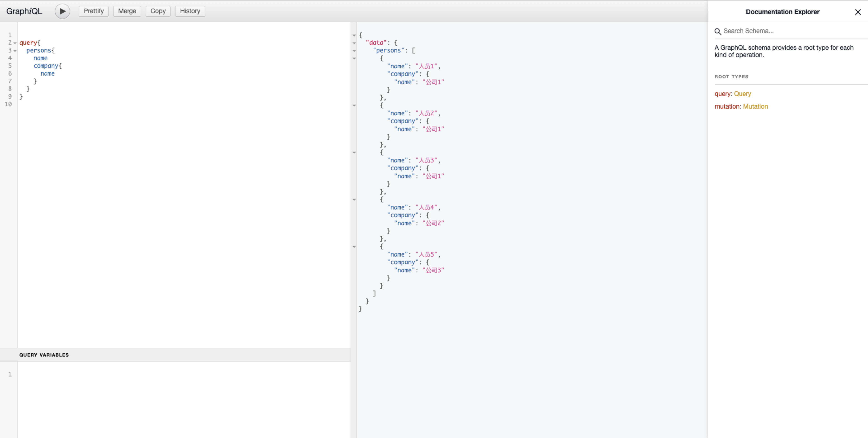Open the Query root type
The width and height of the screenshot is (868, 438).
coord(742,94)
